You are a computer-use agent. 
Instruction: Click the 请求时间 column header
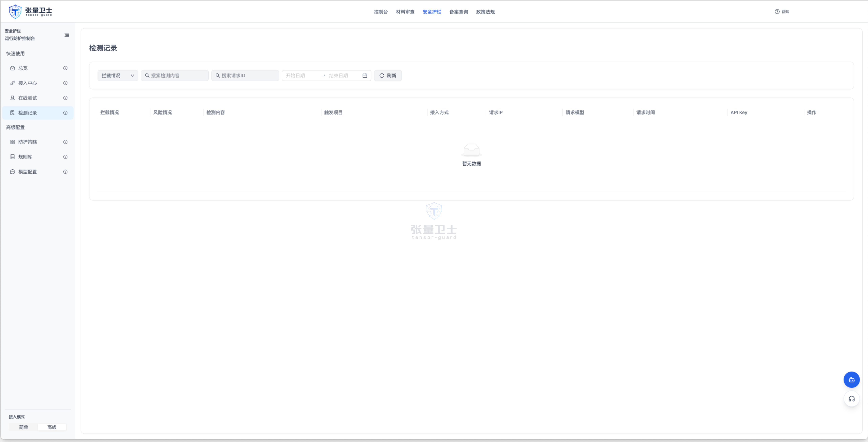coord(645,112)
